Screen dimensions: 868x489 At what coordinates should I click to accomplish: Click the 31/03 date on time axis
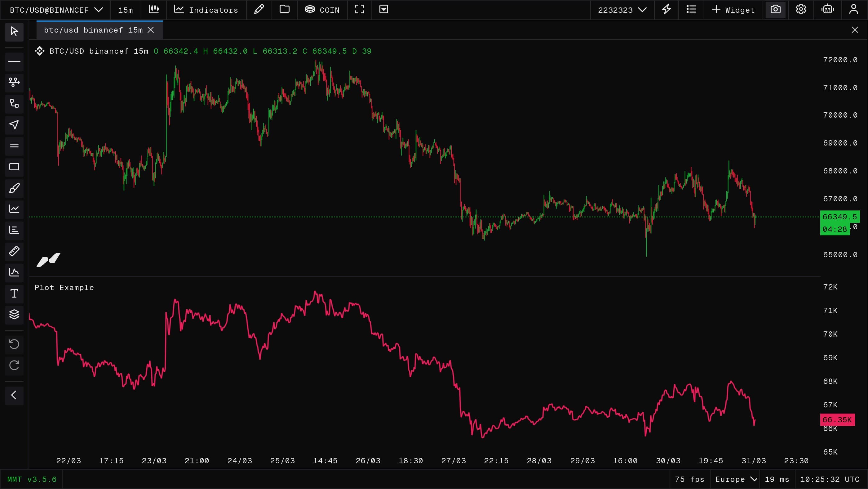753,461
